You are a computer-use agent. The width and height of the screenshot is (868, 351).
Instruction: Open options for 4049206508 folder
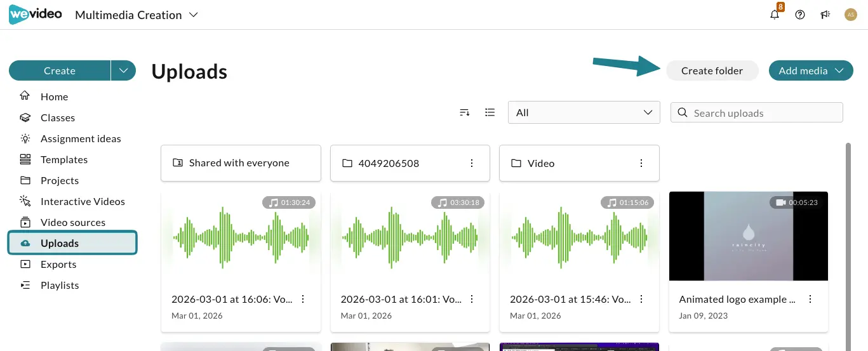pyautogui.click(x=472, y=163)
